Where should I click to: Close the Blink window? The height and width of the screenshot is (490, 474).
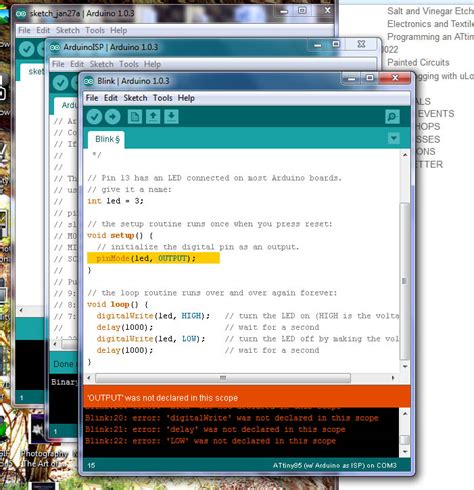coord(395,78)
